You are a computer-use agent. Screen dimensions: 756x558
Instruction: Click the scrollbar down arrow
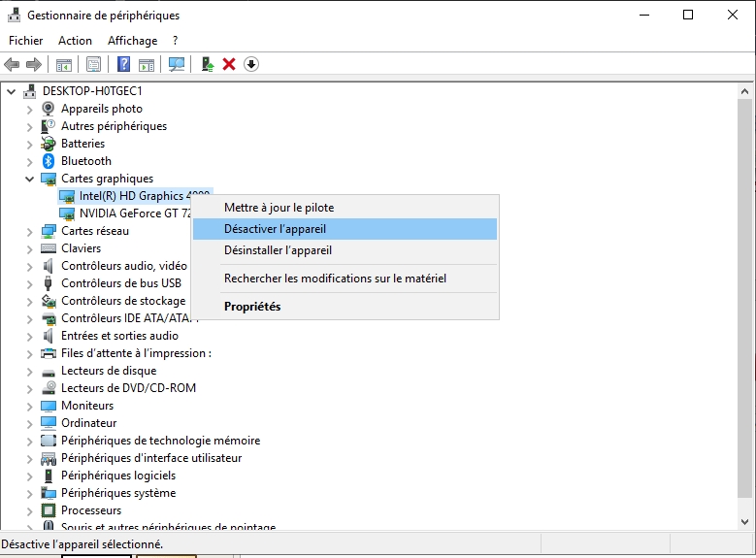[744, 521]
